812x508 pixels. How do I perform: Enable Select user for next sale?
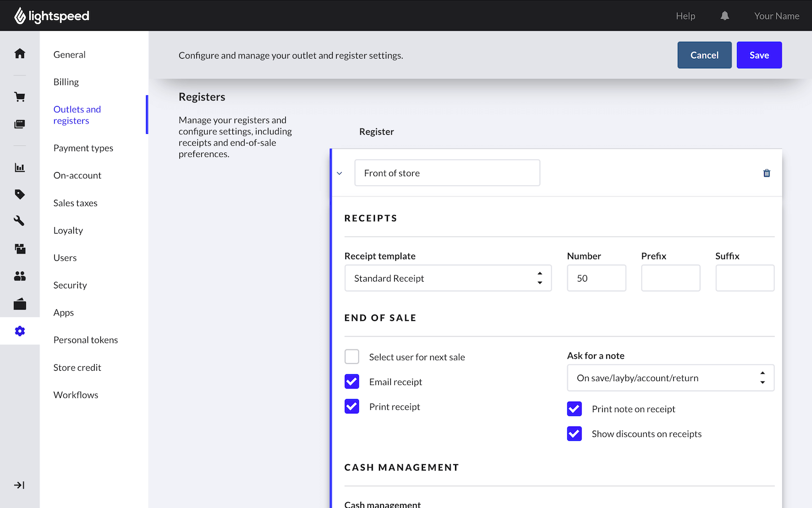[352, 357]
